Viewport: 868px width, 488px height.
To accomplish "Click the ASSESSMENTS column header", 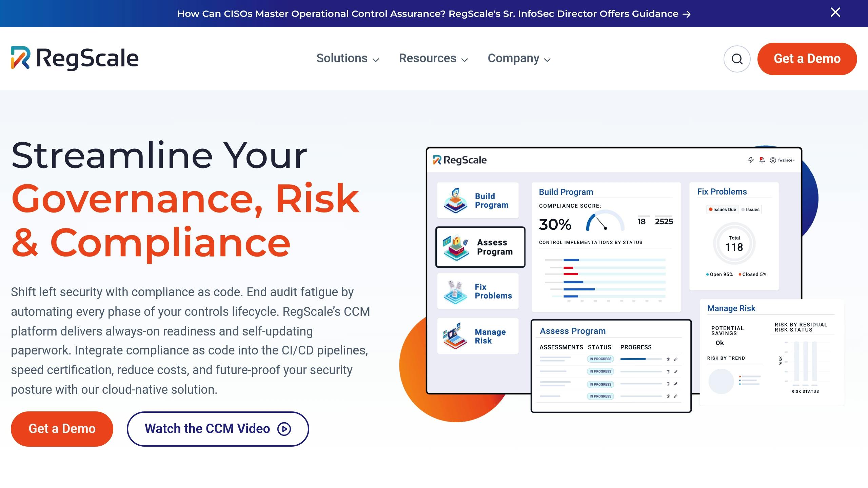I will [x=561, y=347].
